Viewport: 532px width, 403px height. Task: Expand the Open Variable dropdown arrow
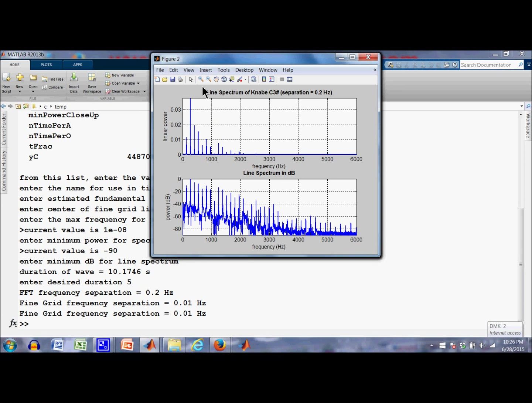(138, 84)
